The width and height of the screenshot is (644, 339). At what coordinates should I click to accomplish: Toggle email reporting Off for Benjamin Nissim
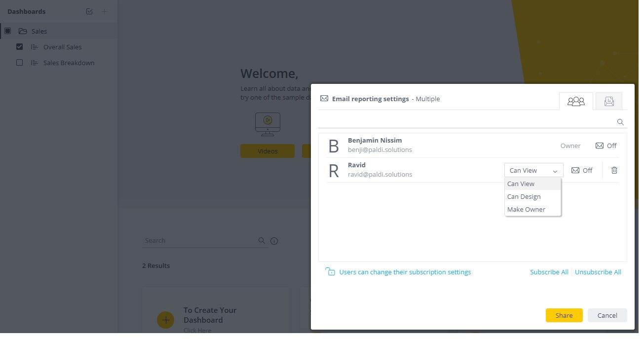click(x=606, y=146)
